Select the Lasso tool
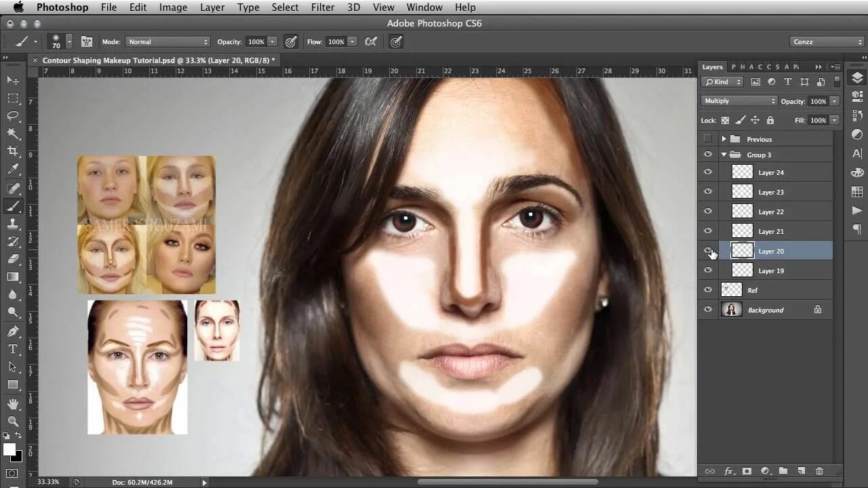Screen dimensions: 868x488 point(13,116)
